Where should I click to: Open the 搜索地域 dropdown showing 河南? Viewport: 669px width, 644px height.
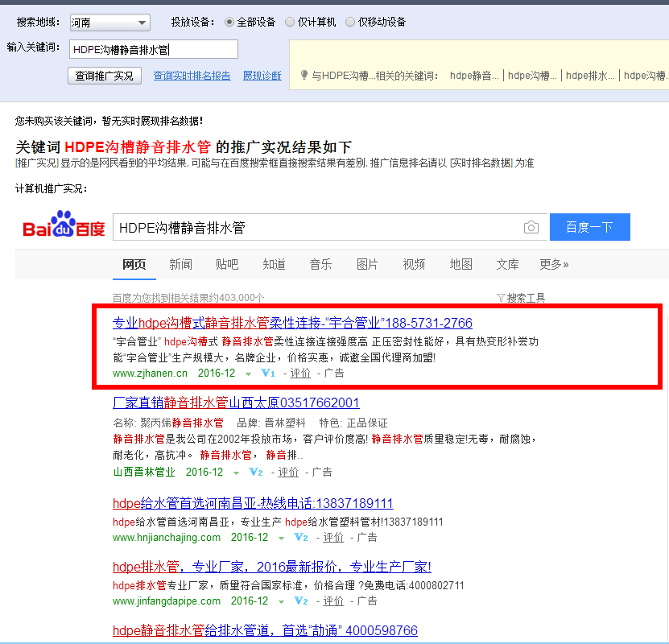click(110, 23)
